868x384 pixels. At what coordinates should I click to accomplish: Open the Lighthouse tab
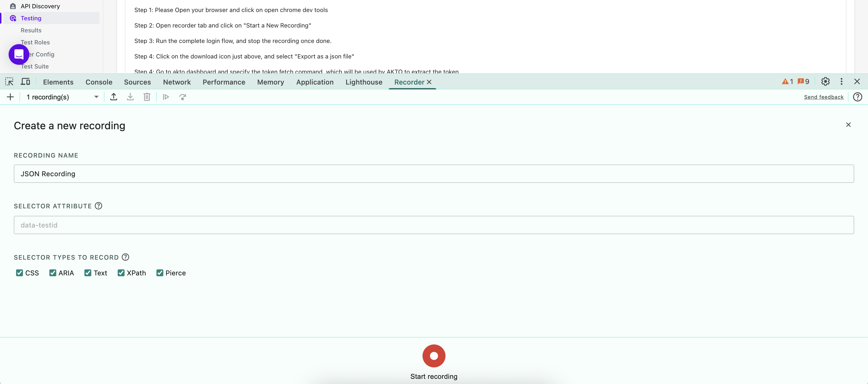click(364, 82)
